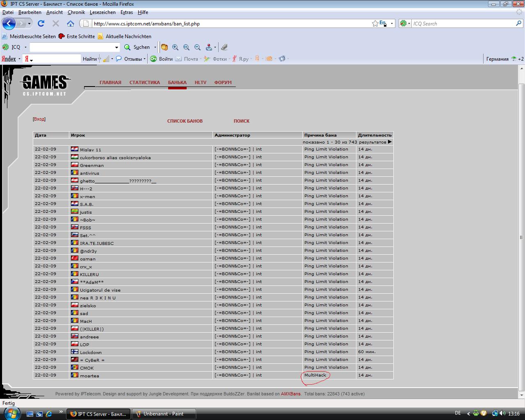Follow the AMXBans link in the footer
Viewport: 525px width, 420px height.
pos(290,394)
